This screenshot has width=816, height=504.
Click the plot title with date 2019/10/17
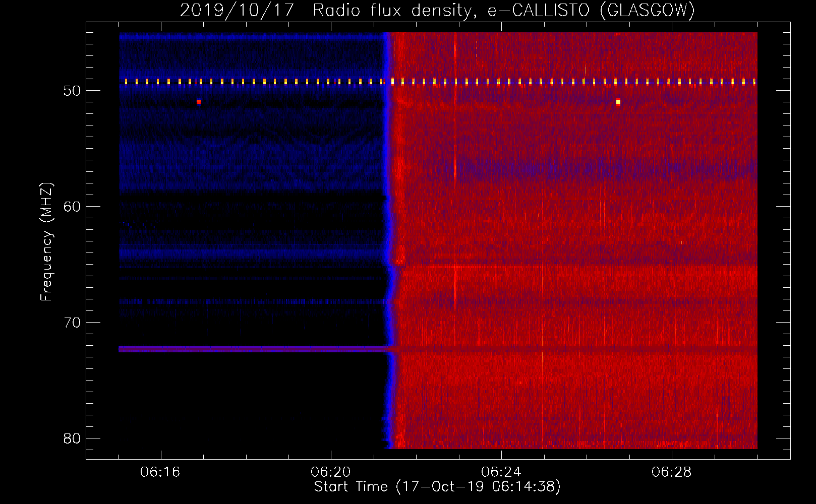pos(437,10)
